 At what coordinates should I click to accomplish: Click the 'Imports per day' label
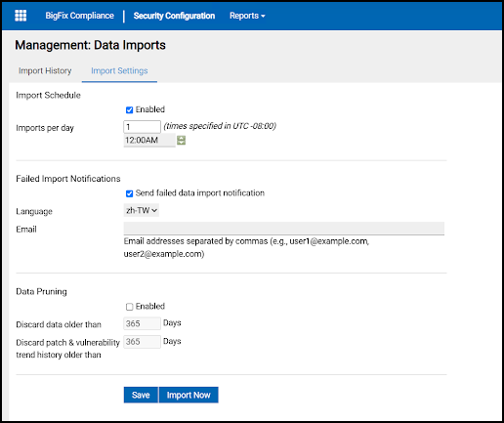[x=45, y=128]
